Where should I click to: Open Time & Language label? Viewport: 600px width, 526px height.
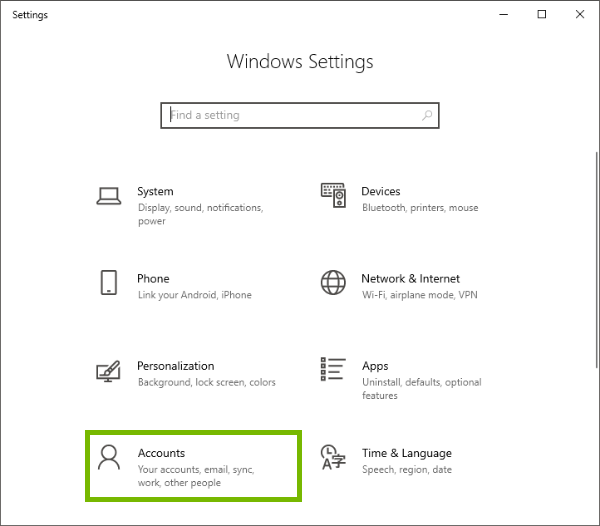(x=407, y=453)
